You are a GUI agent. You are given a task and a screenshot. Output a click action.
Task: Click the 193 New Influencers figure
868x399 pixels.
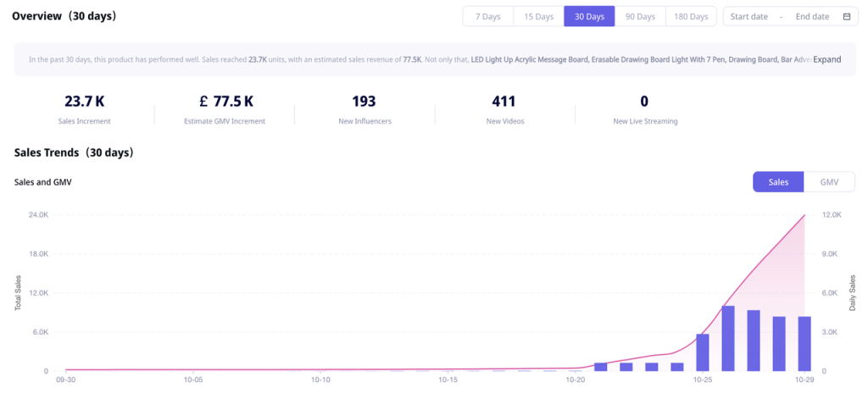tap(364, 102)
